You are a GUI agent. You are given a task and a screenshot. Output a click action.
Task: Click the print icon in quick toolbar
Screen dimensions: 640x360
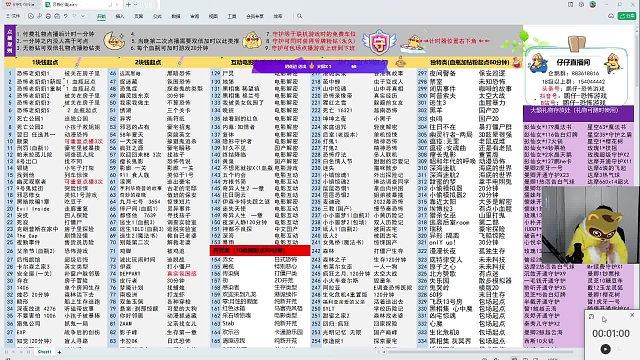point(48,16)
